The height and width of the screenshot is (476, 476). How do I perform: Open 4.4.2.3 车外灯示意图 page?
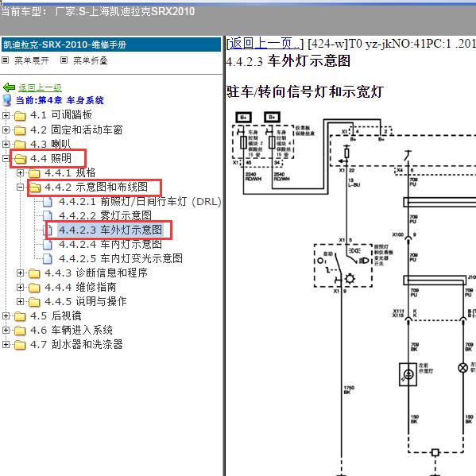click(110, 230)
